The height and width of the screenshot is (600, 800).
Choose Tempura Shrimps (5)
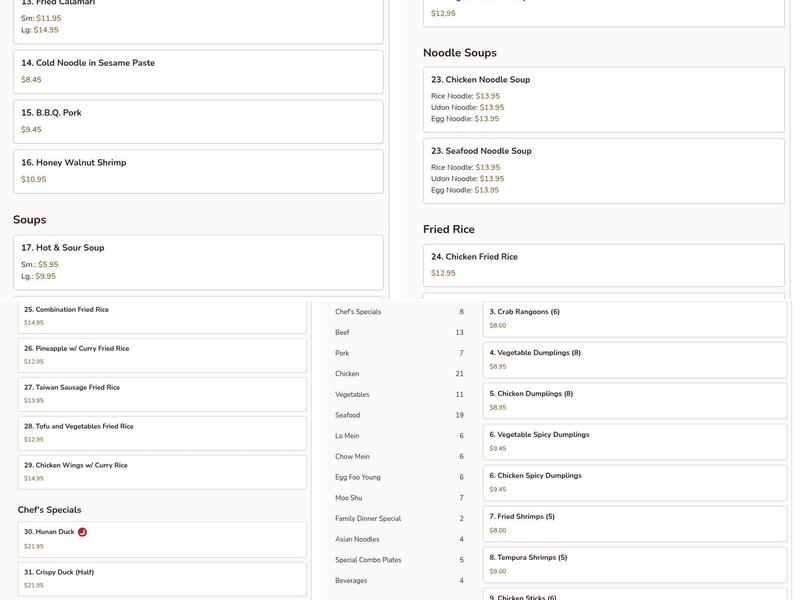tap(635, 564)
